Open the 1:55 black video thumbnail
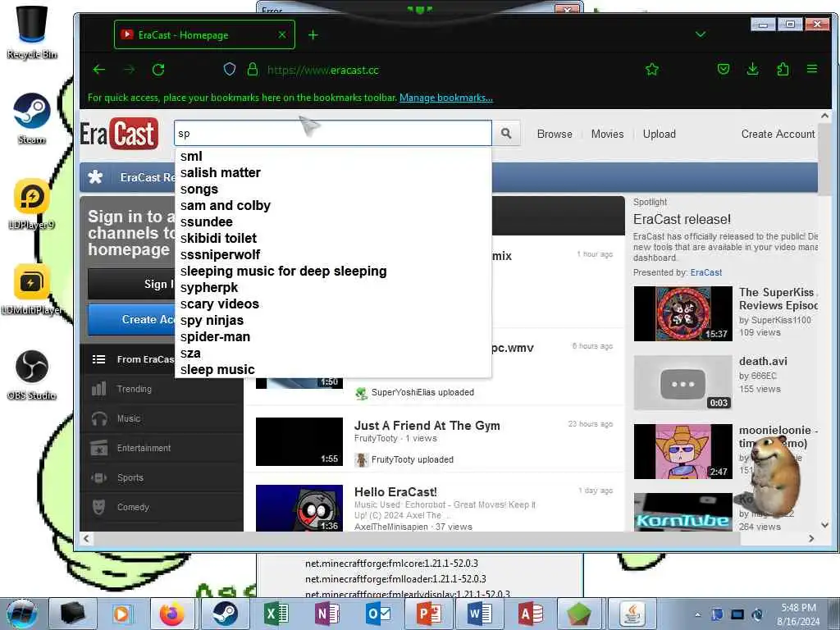The width and height of the screenshot is (840, 630). click(x=299, y=441)
